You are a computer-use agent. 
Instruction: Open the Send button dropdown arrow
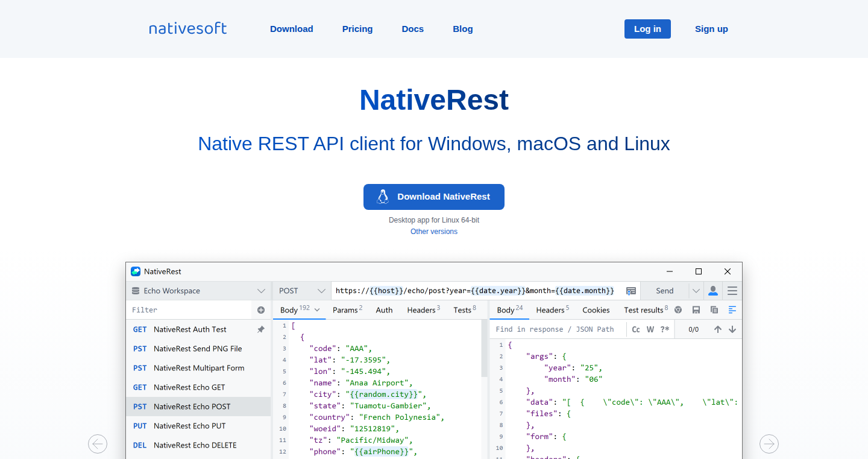[x=696, y=291]
